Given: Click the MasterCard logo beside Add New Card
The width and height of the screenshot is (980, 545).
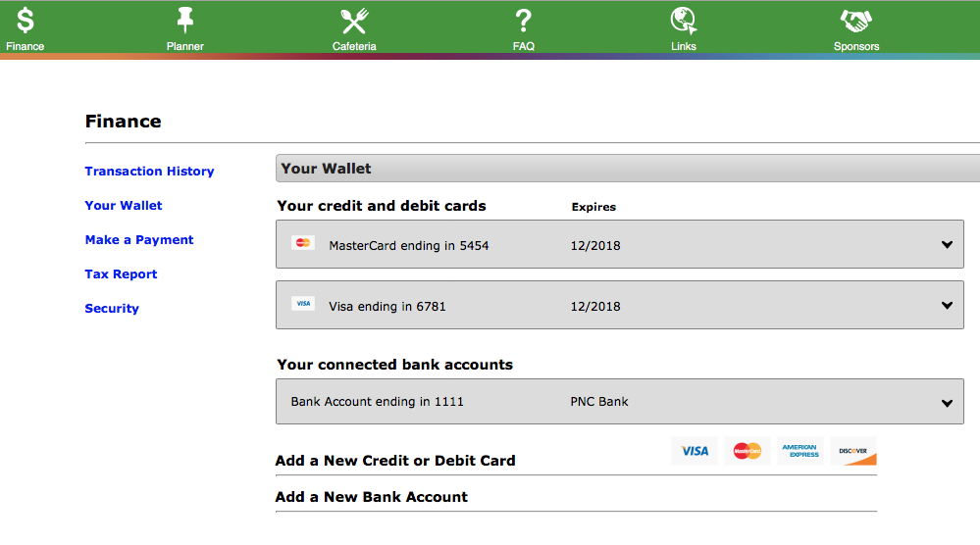Looking at the screenshot, I should click(x=748, y=451).
